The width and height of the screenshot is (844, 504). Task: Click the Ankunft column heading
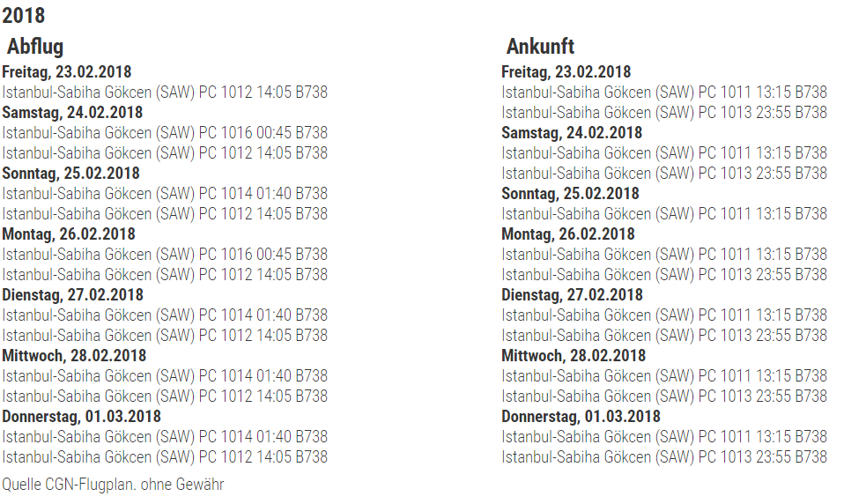click(540, 47)
